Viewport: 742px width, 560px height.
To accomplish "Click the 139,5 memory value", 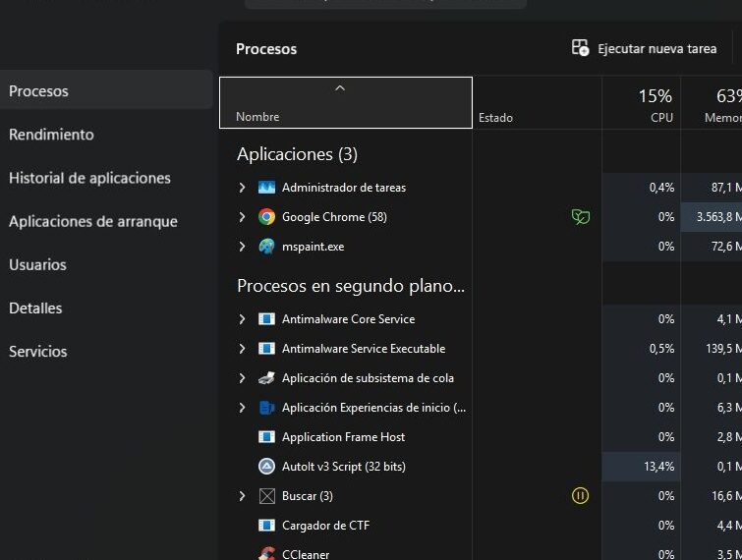I will [x=723, y=349].
